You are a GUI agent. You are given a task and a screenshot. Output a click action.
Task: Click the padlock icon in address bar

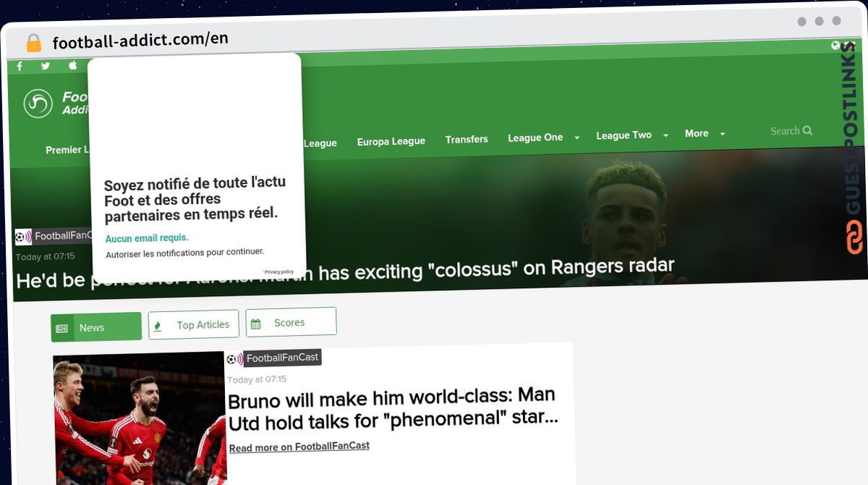[x=33, y=43]
